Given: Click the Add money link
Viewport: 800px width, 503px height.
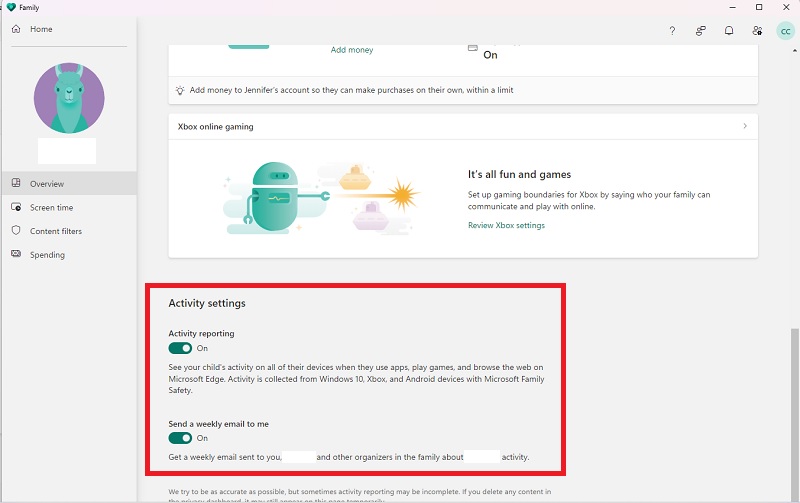Looking at the screenshot, I should click(x=352, y=49).
